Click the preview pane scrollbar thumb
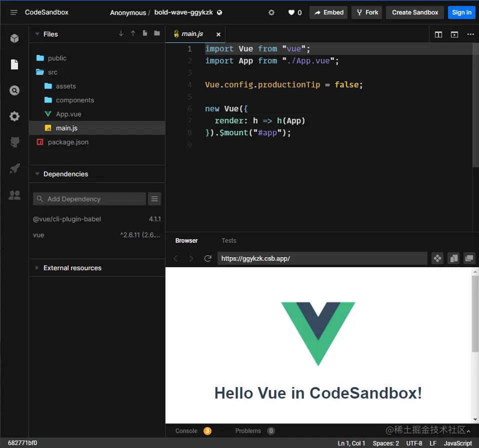Screen dimensions: 479x448 pyautogui.click(x=475, y=314)
